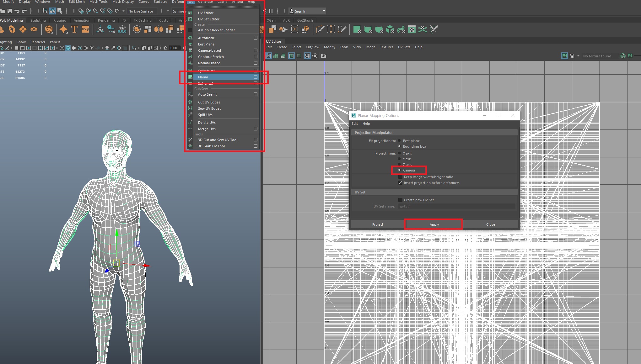The width and height of the screenshot is (641, 364).
Task: Click the SVG tool shelf icon
Action: click(85, 29)
